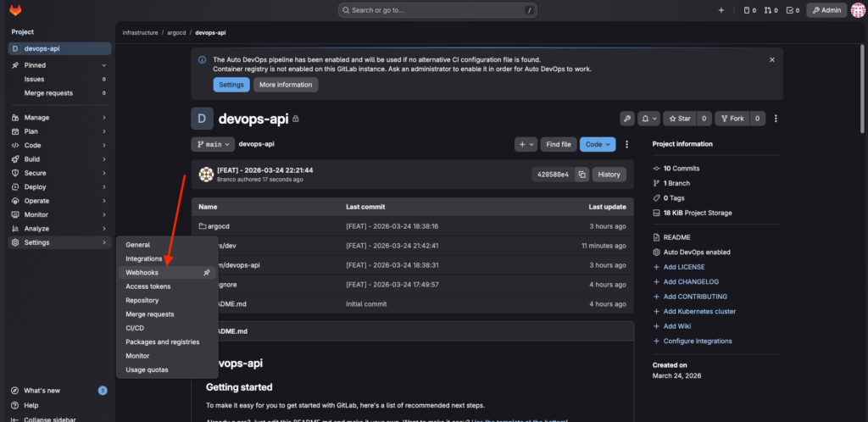Click the GitLab logo in the top bar

(x=15, y=10)
